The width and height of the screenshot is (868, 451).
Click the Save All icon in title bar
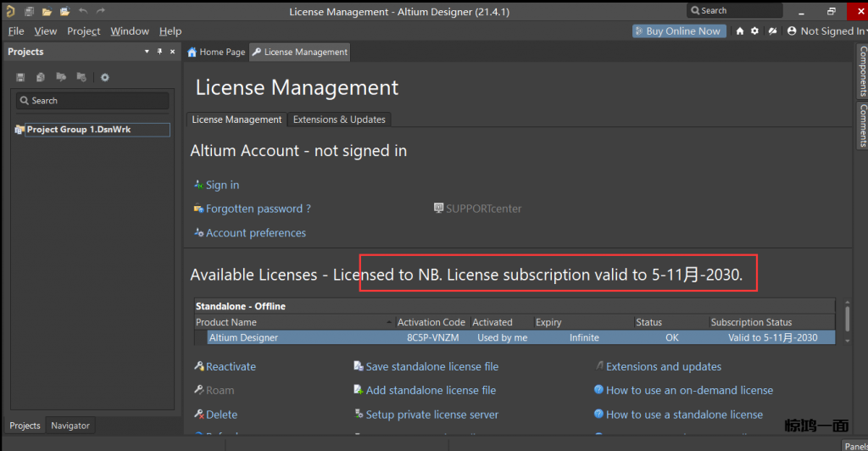point(30,11)
